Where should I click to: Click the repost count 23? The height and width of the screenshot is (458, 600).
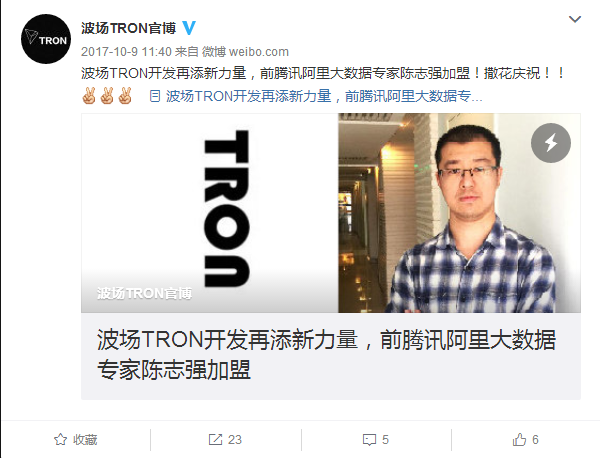tap(235, 440)
